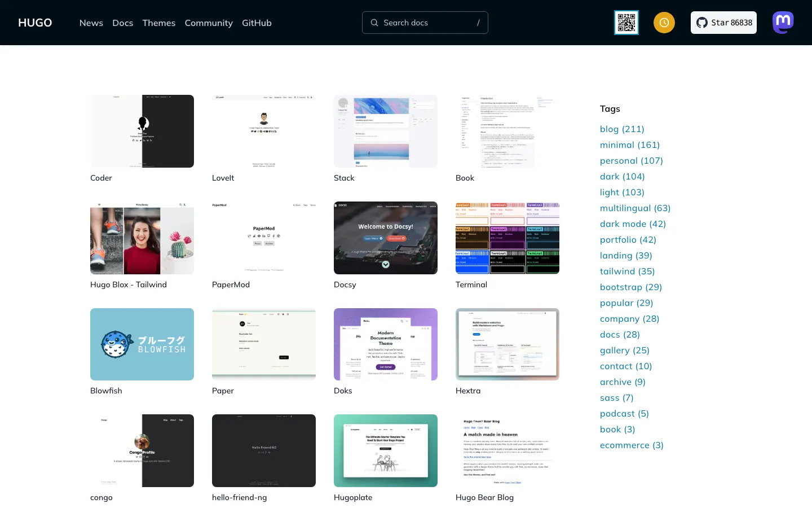Filter by the company (28) tag
Viewport: 812px width, 508px height.
(x=630, y=319)
